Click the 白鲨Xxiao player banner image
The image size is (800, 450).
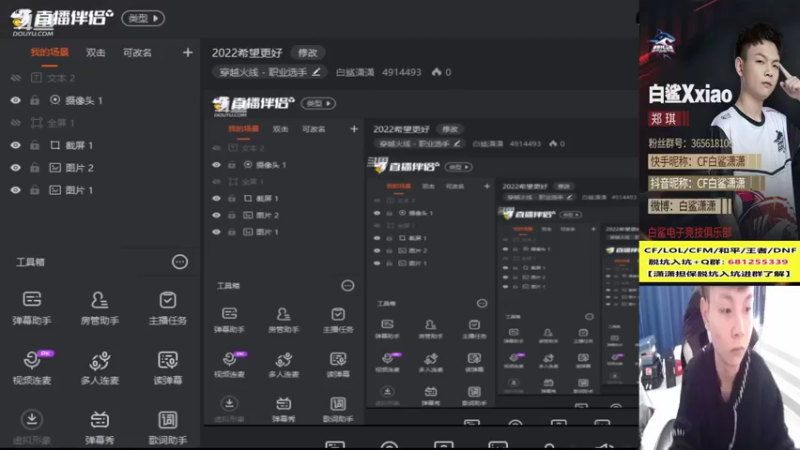tap(719, 120)
